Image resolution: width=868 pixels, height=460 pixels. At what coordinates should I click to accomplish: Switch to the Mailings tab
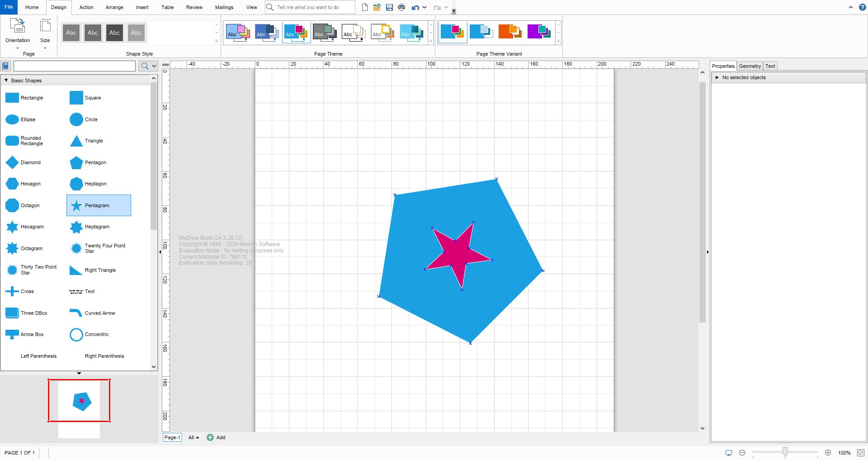click(x=224, y=7)
